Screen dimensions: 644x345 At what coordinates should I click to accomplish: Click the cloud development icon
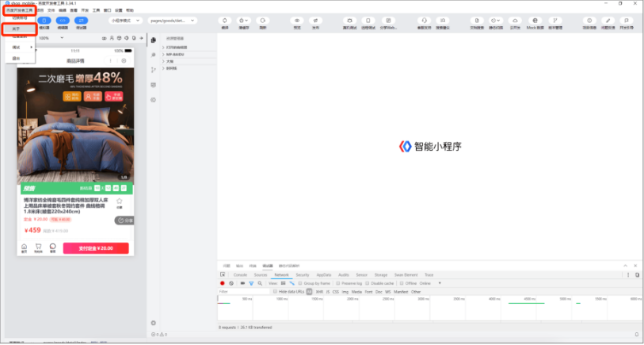pos(515,21)
